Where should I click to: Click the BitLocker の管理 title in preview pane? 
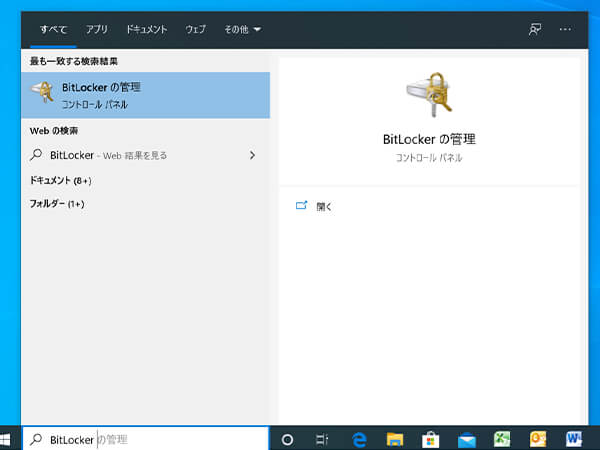[429, 139]
